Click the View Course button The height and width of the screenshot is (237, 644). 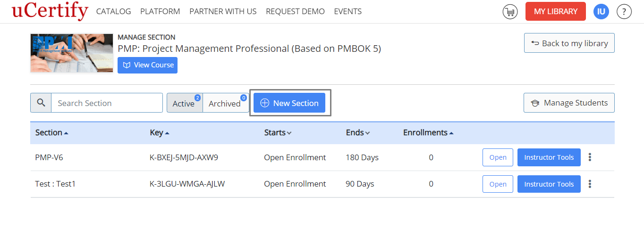(147, 65)
